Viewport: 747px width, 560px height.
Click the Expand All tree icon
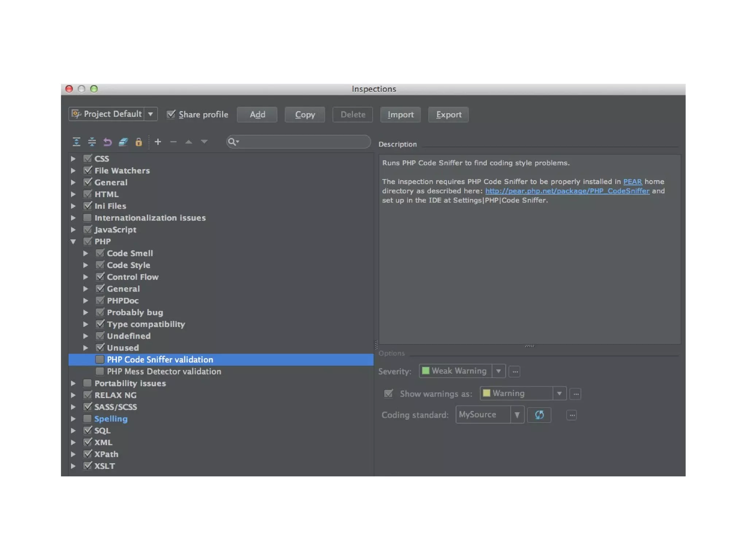click(x=76, y=142)
